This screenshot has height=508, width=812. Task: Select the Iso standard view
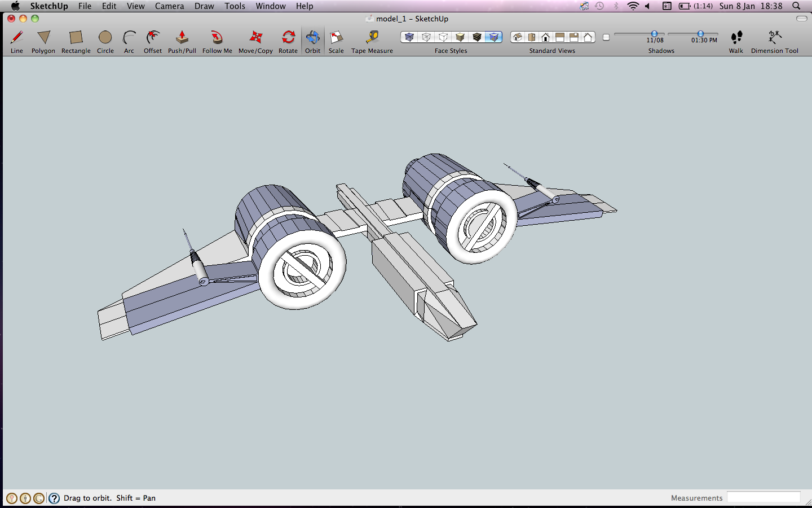pyautogui.click(x=517, y=37)
